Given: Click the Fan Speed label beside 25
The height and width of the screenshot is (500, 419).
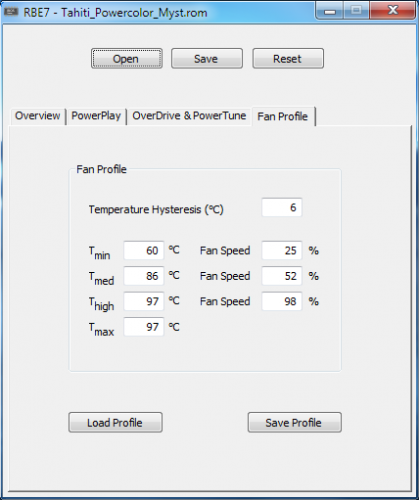Looking at the screenshot, I should pos(225,251).
